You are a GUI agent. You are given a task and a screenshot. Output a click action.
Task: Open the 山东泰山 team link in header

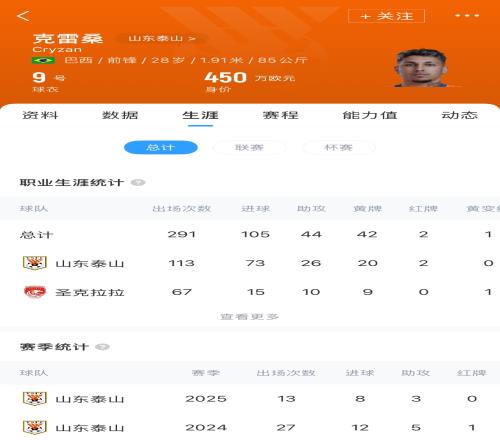click(x=162, y=38)
